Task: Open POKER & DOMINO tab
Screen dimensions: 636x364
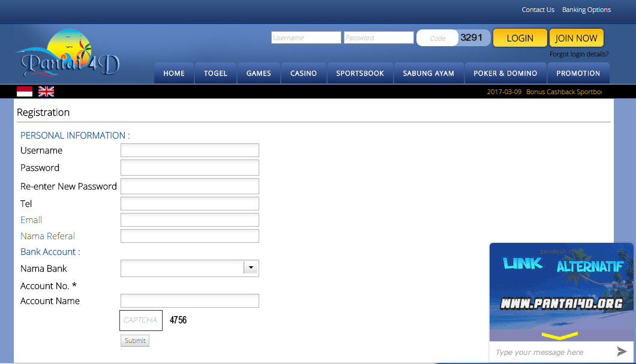Action: pos(505,73)
